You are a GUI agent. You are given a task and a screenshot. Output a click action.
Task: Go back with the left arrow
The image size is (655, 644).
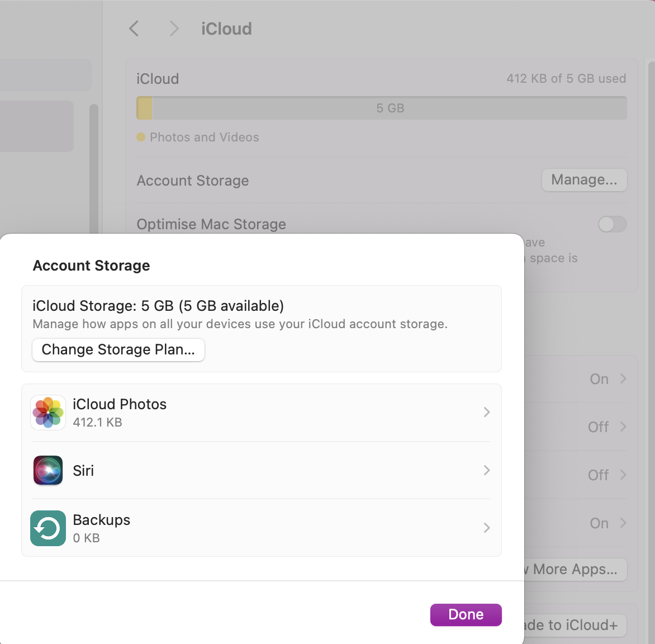134,29
